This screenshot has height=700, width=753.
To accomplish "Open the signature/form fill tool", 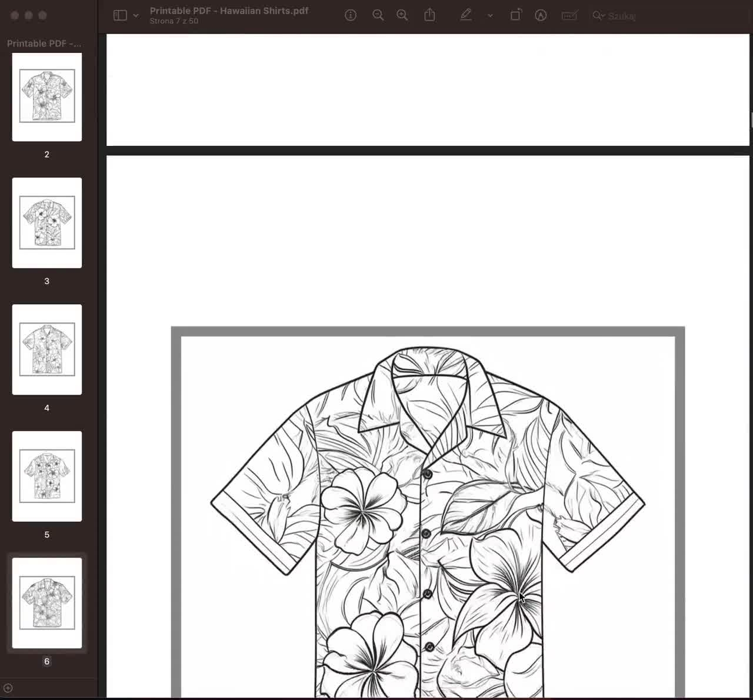I will click(569, 15).
